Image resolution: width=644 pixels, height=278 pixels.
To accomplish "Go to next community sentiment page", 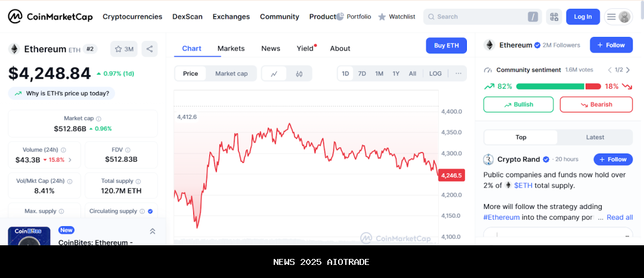I will [627, 70].
